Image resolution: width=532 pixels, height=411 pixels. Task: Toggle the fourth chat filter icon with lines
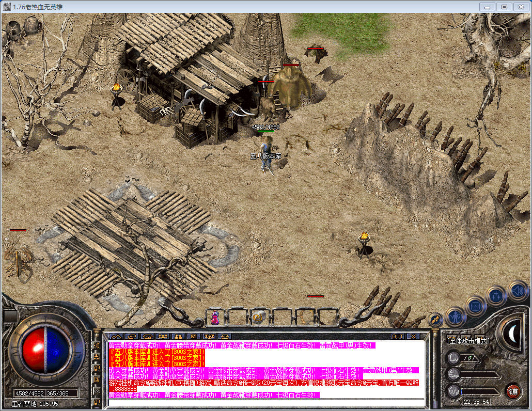click(97, 380)
